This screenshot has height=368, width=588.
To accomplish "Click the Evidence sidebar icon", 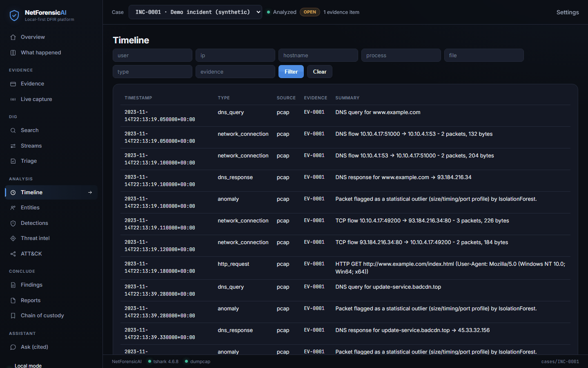I will pyautogui.click(x=13, y=84).
